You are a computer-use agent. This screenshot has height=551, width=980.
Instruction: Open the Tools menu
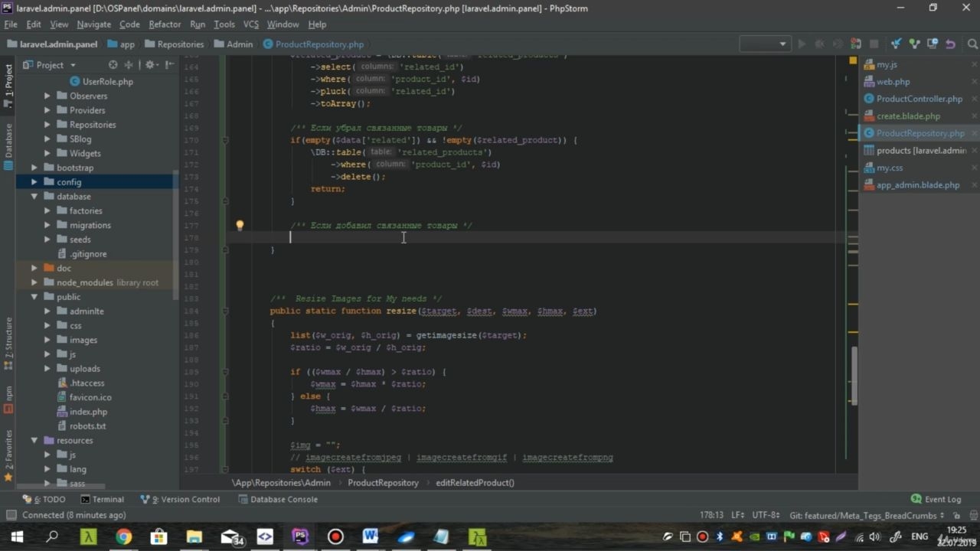pos(224,24)
